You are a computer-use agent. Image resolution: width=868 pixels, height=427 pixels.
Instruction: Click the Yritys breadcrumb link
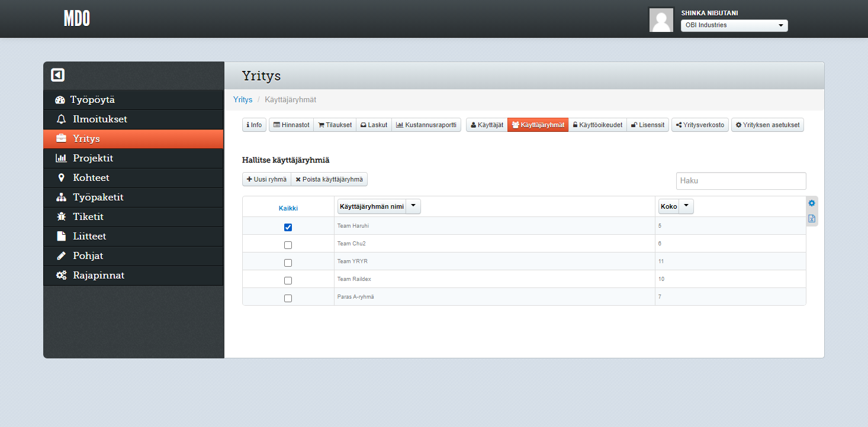tap(243, 100)
